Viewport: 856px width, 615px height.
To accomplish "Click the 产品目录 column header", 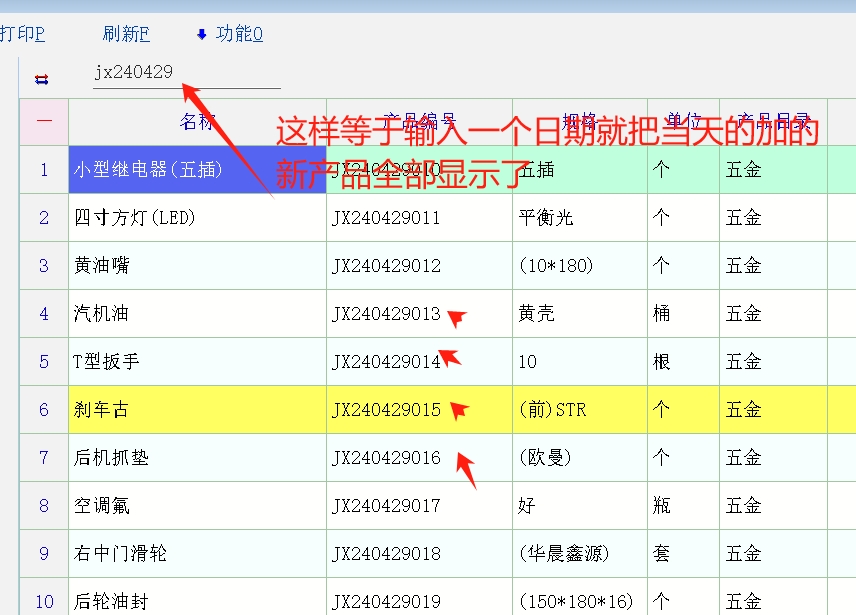I will (x=772, y=122).
